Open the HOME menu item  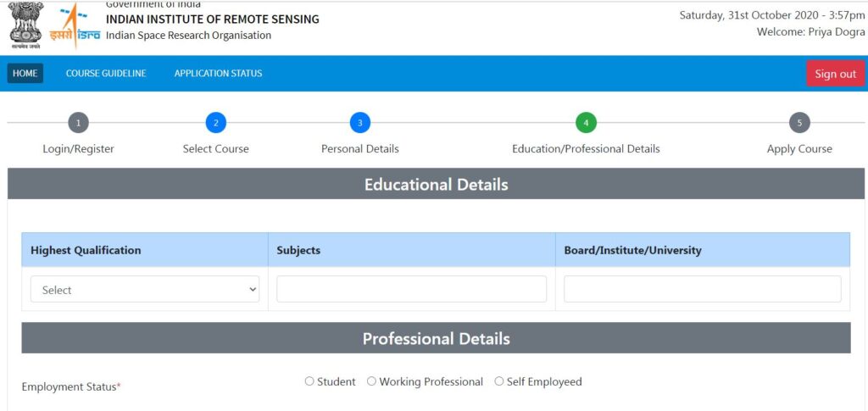[x=25, y=73]
